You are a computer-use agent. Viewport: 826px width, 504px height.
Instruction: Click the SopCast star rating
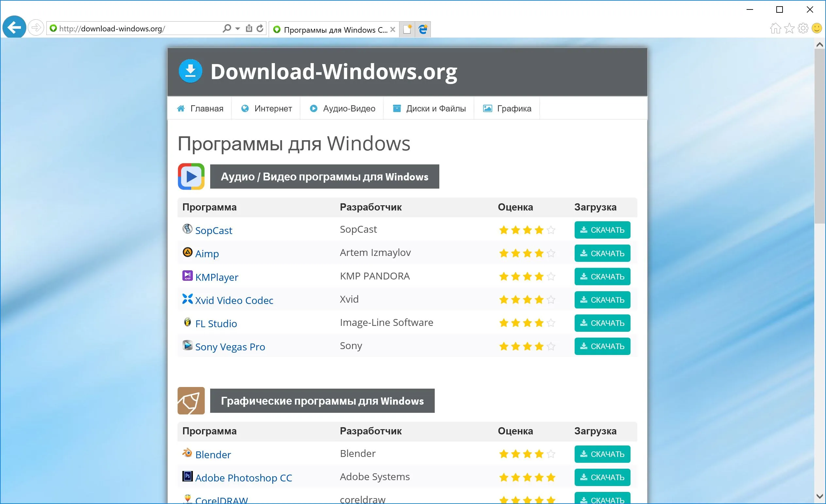tap(527, 230)
